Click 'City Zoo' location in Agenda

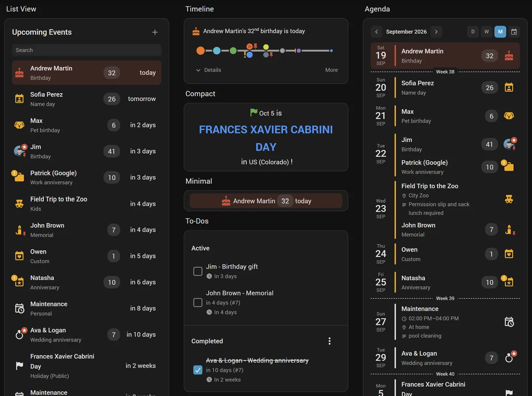coord(419,195)
